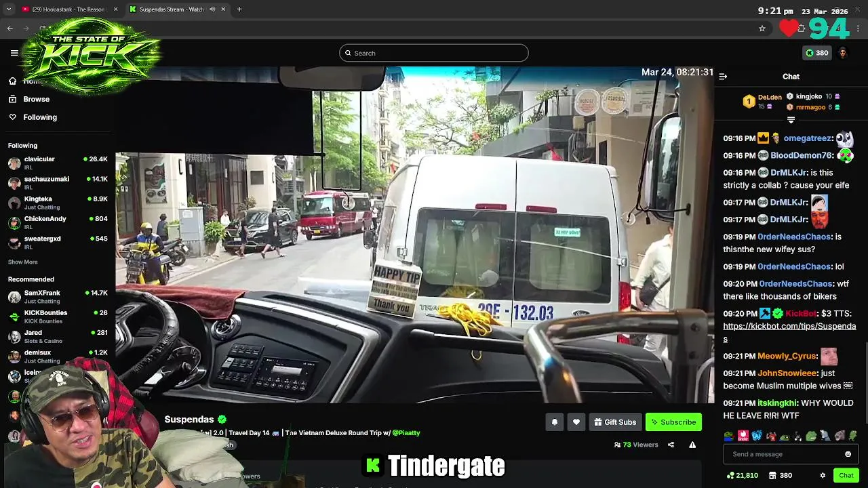Open the hamburger sidebar menu
The image size is (868, 488).
tap(14, 53)
